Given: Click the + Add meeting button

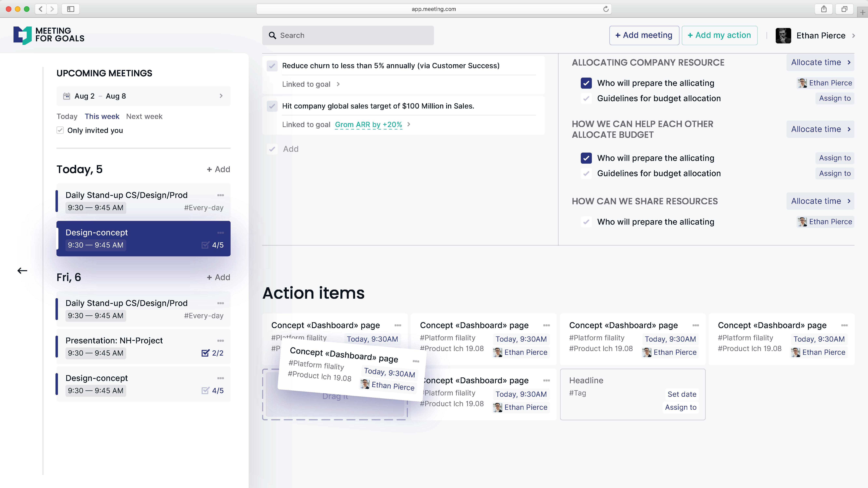Looking at the screenshot, I should 644,35.
